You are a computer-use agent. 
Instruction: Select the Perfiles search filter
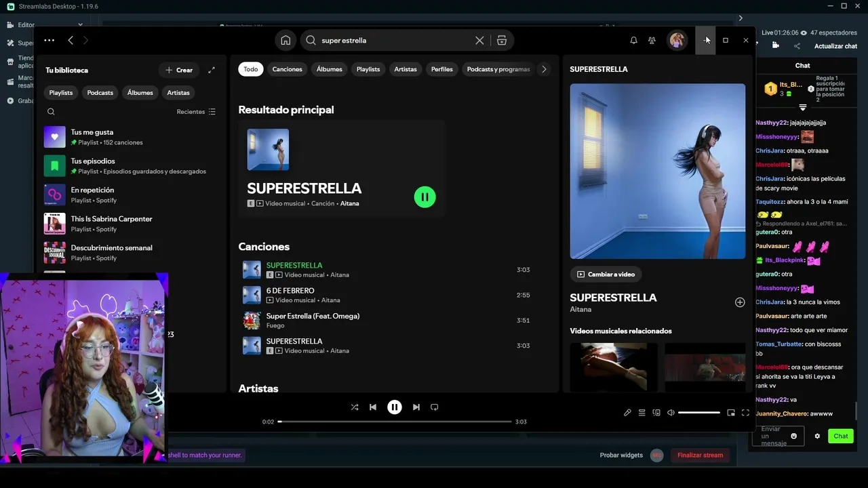(x=441, y=69)
